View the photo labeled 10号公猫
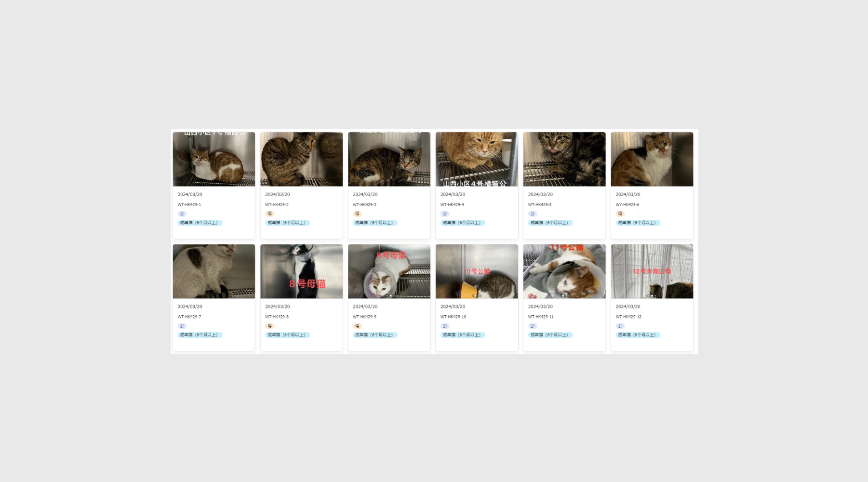 [x=477, y=271]
